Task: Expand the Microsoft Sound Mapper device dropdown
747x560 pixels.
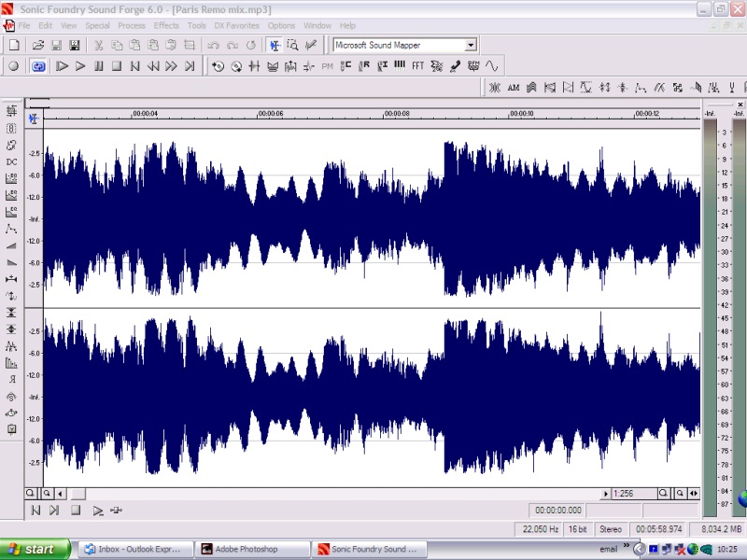Action: click(471, 45)
